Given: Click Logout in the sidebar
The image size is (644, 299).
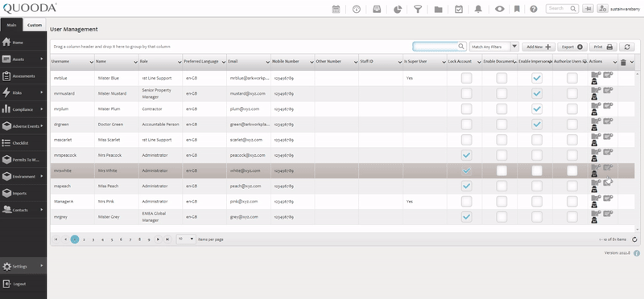Looking at the screenshot, I should tap(23, 284).
